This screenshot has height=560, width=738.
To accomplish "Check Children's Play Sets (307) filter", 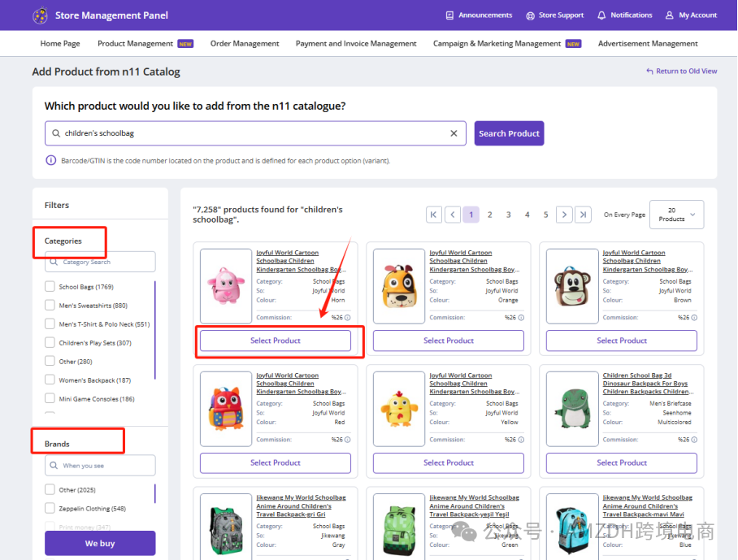I will pyautogui.click(x=50, y=343).
